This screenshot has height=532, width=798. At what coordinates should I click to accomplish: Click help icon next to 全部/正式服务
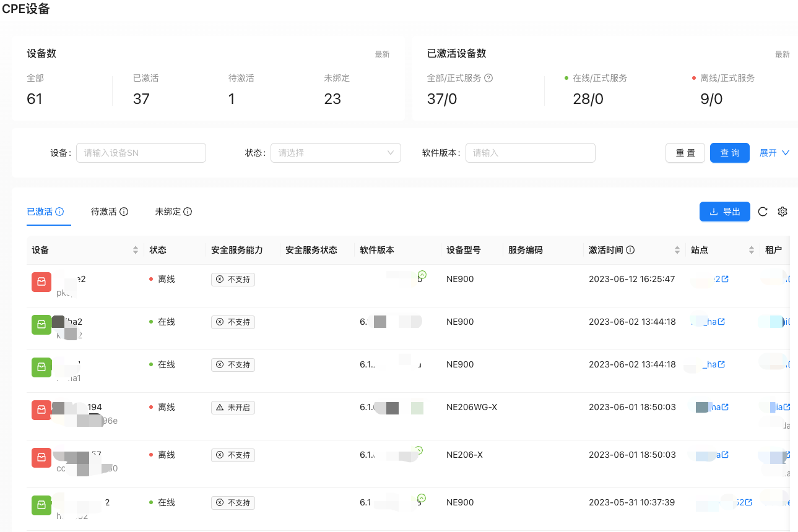(488, 78)
